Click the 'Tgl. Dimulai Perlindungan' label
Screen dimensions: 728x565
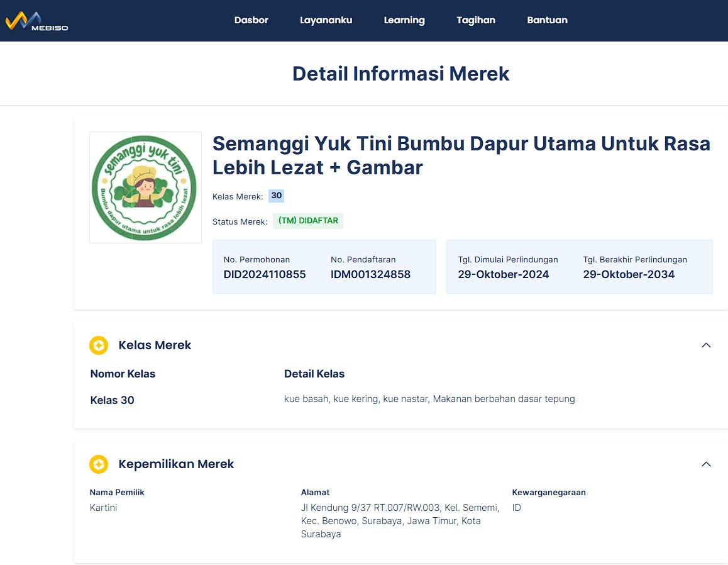tap(508, 259)
